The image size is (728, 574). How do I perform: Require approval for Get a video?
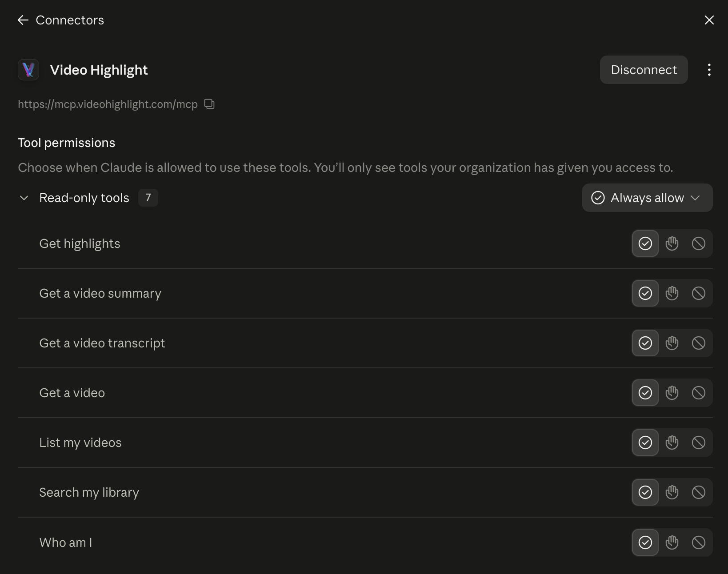point(672,393)
